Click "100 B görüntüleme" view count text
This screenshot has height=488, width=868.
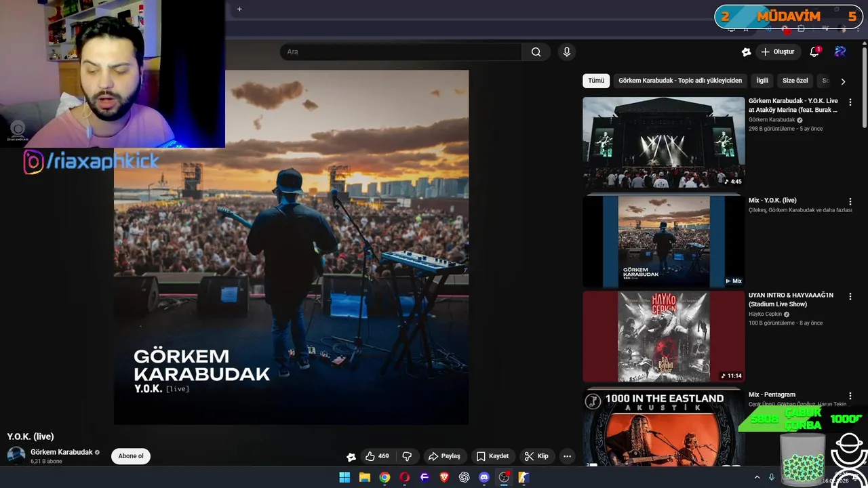(x=772, y=323)
